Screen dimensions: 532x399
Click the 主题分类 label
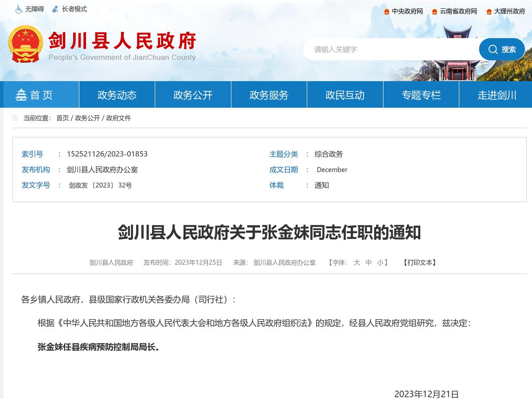click(x=284, y=154)
